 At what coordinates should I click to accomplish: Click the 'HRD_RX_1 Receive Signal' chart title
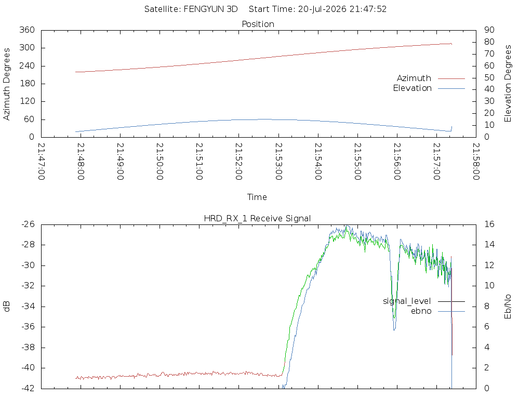(x=257, y=219)
